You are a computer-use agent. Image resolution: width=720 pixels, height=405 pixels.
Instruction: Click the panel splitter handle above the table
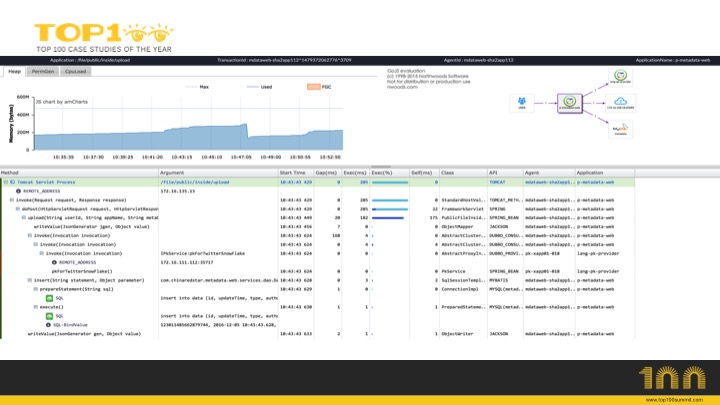pos(381,167)
